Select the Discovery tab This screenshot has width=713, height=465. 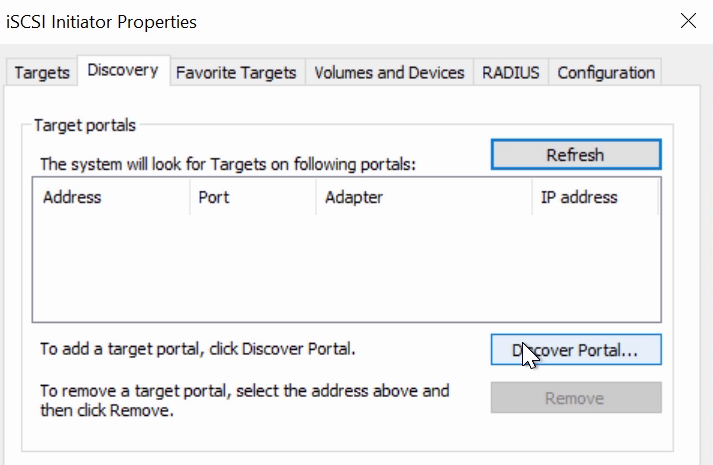click(x=123, y=71)
